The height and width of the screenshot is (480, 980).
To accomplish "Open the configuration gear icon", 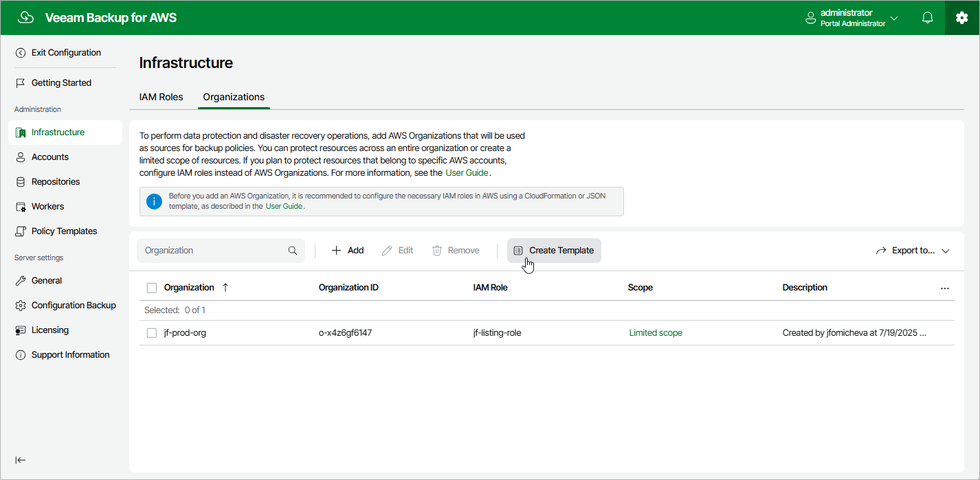I will pyautogui.click(x=961, y=18).
